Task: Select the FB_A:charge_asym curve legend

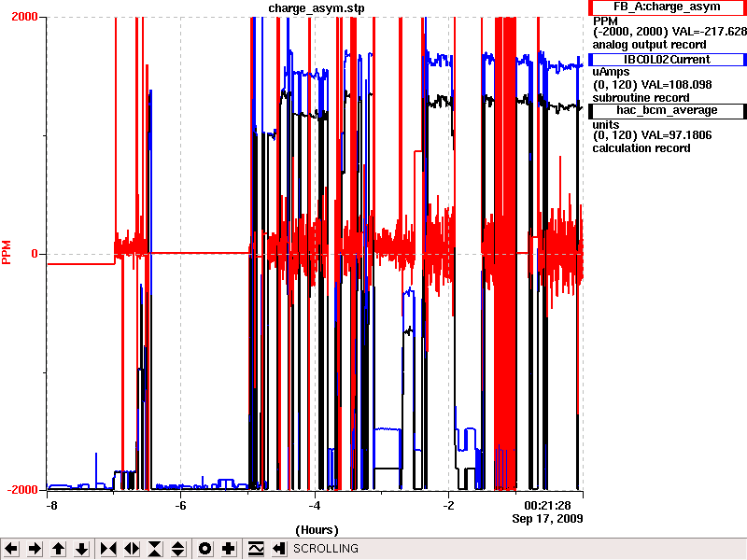Action: click(667, 7)
